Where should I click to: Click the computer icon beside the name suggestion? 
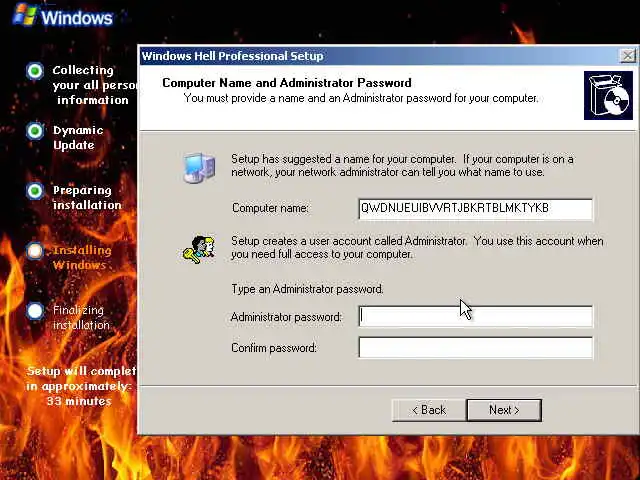(199, 167)
